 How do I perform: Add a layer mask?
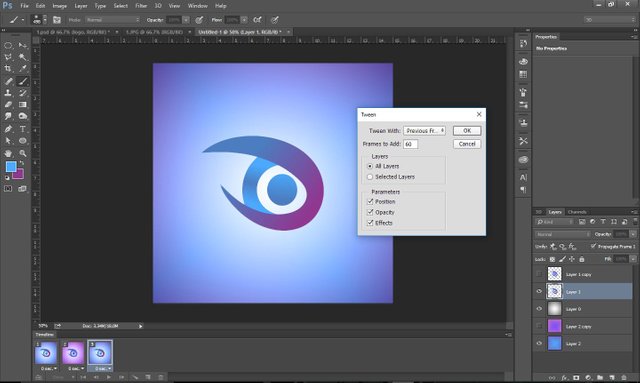(x=576, y=378)
